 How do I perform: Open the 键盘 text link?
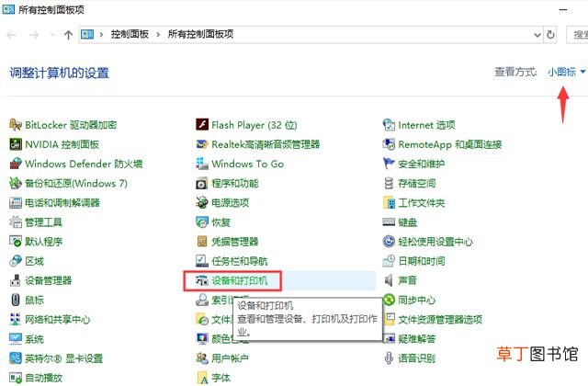(x=407, y=222)
